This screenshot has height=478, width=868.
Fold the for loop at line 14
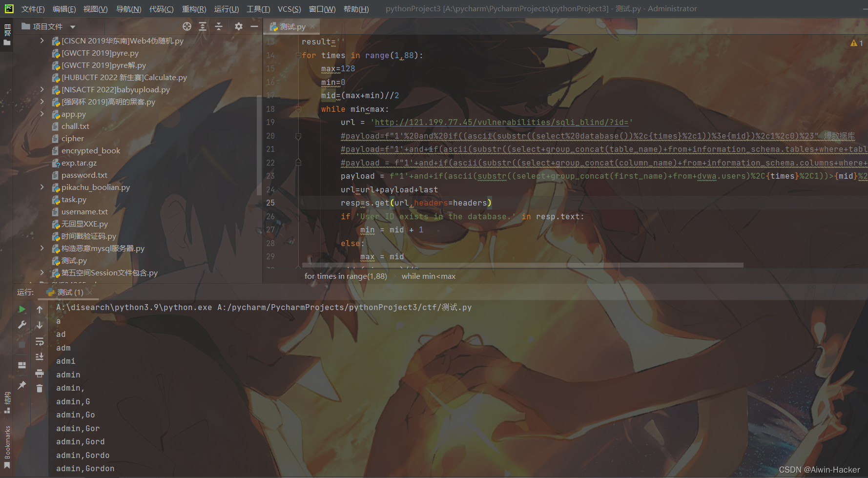[298, 55]
